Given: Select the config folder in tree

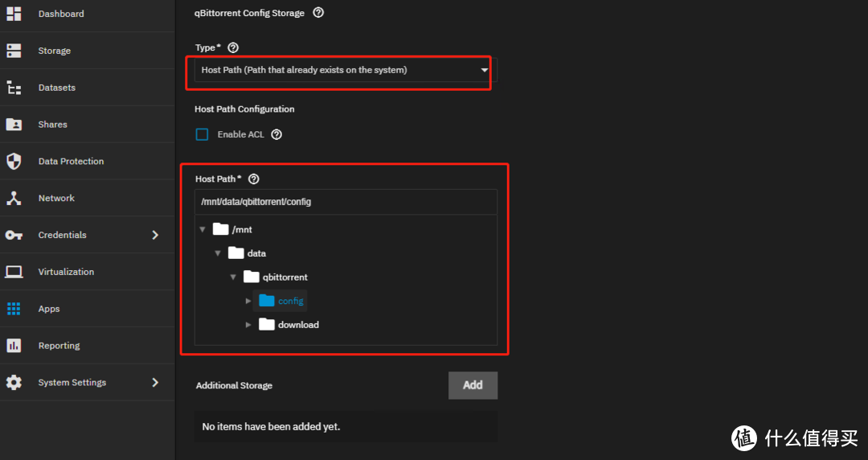Looking at the screenshot, I should 289,301.
